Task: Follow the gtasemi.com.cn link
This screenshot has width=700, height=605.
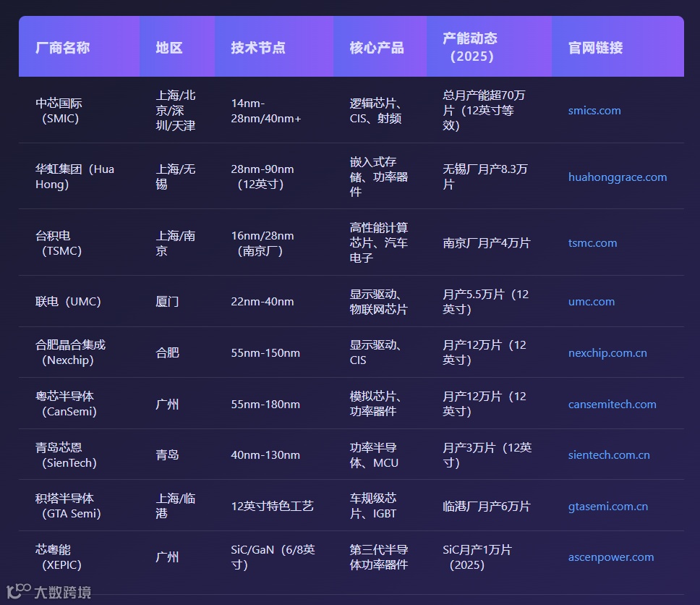Action: (x=607, y=507)
